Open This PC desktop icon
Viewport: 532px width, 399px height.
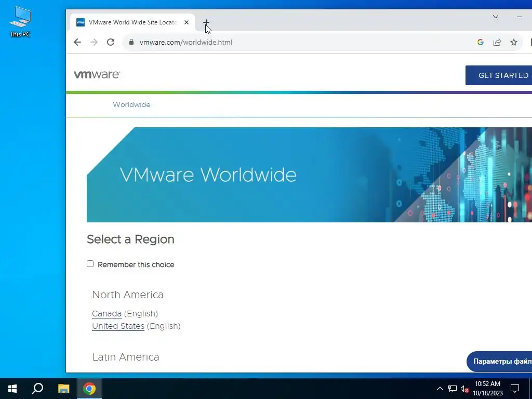point(20,22)
